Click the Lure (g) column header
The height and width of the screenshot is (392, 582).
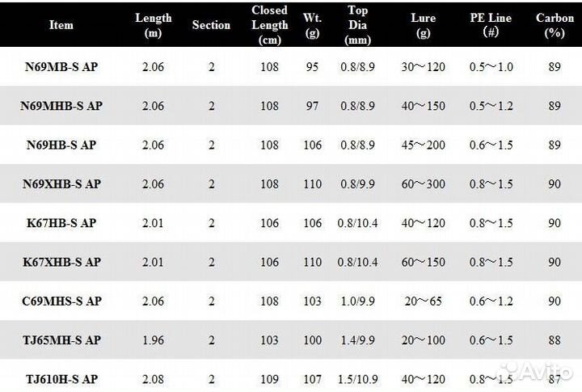423,25
